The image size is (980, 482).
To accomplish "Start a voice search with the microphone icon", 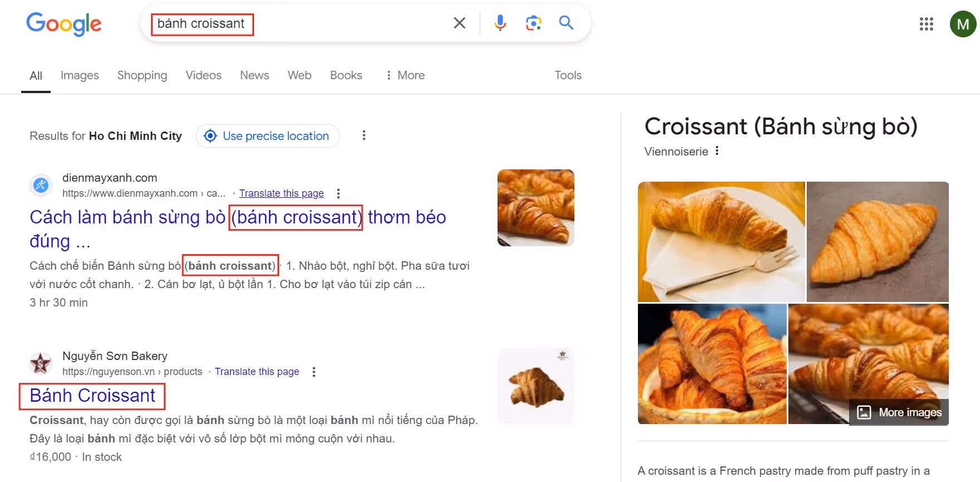I will click(x=500, y=23).
